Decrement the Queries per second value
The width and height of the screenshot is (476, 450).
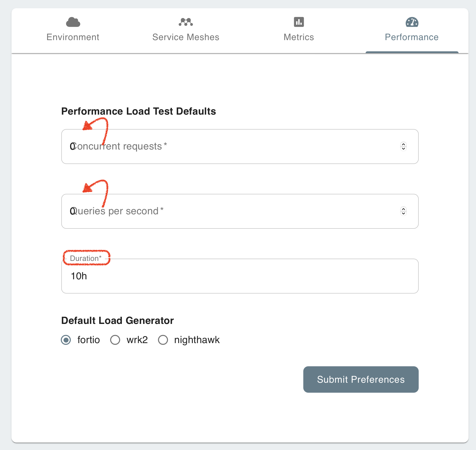tap(404, 213)
